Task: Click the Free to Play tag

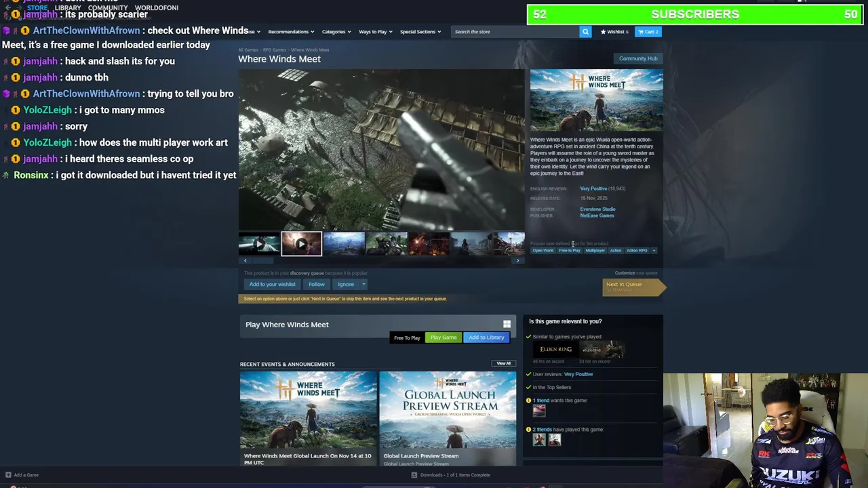Action: tap(570, 251)
